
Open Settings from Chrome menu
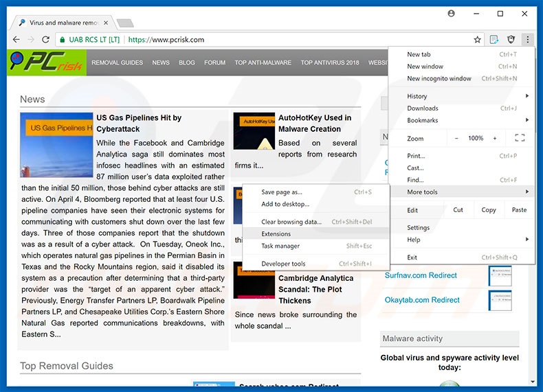tap(418, 227)
